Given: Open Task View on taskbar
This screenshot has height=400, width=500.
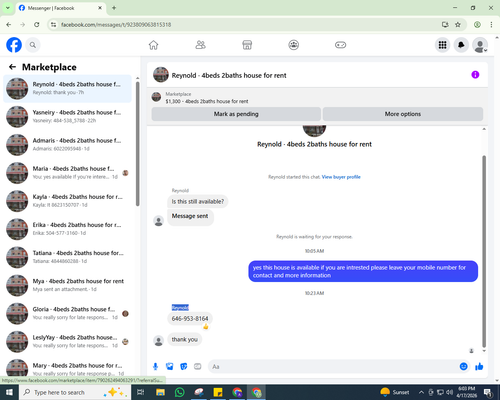Looking at the screenshot, I should click(x=141, y=392).
